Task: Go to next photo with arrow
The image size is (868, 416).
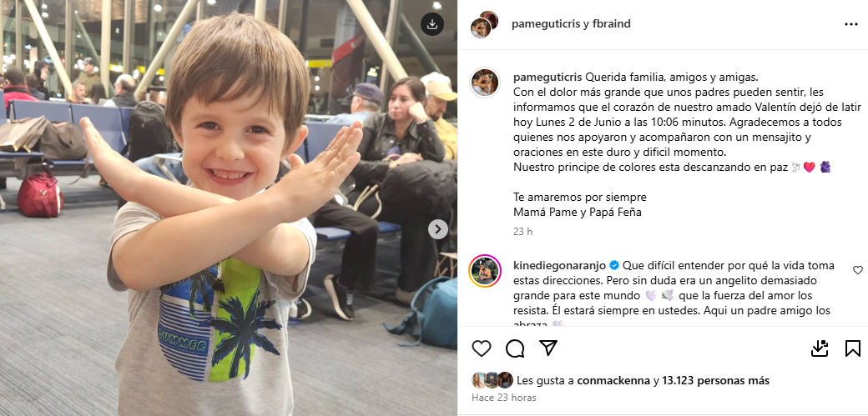Action: (438, 229)
